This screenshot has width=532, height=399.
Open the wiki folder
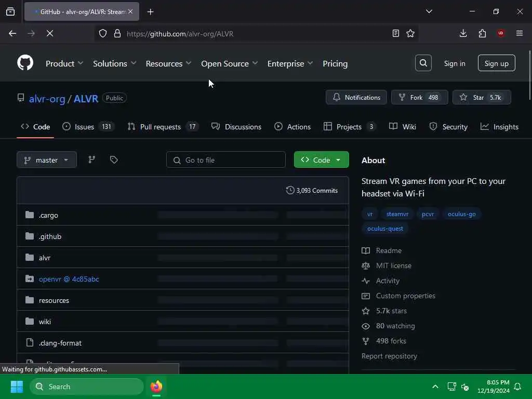click(x=45, y=322)
